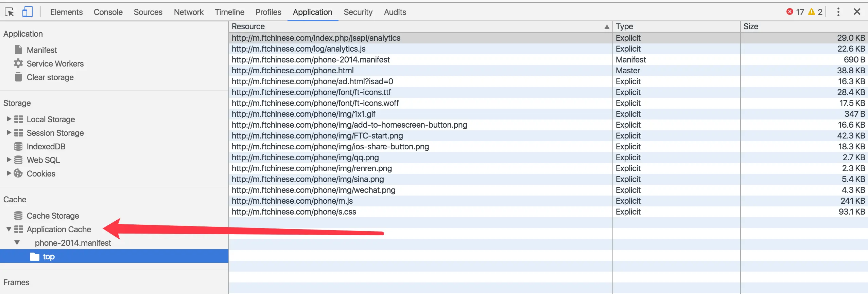
Task: Click the Cookies icon in Storage
Action: tap(18, 173)
